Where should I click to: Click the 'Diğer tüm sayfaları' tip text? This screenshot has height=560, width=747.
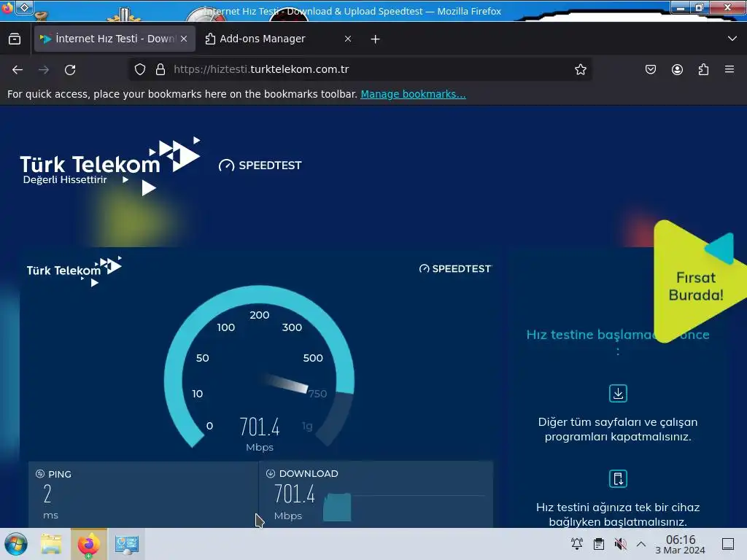(x=618, y=429)
